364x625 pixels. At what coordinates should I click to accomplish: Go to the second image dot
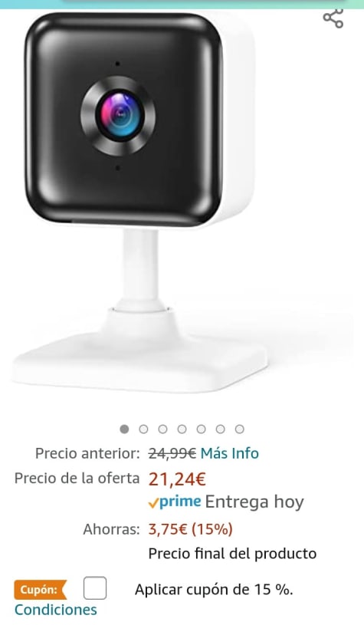(x=143, y=429)
